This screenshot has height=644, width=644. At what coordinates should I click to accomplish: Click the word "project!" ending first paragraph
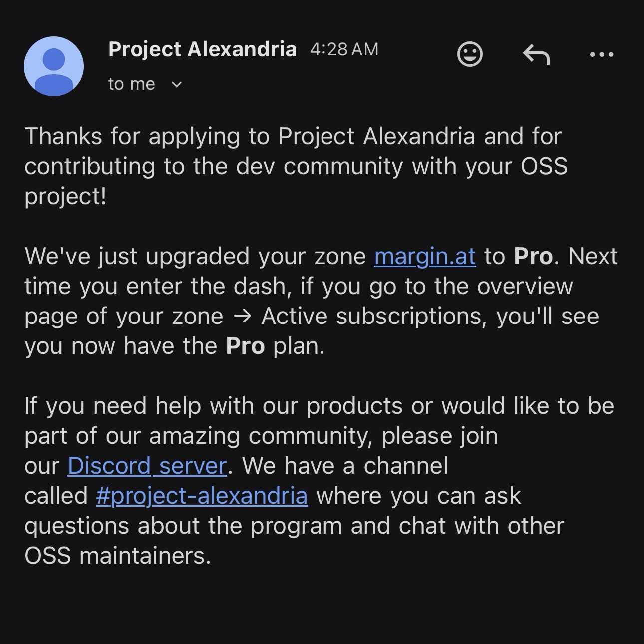coord(65,197)
